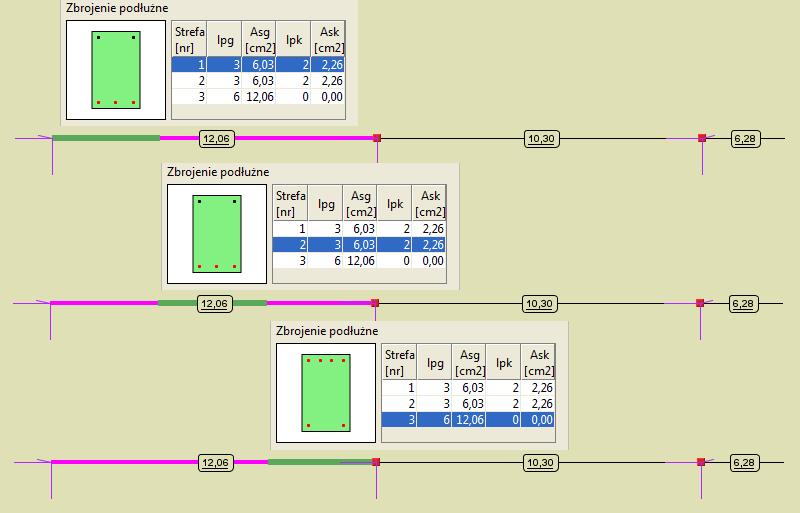This screenshot has height=513, width=800.
Task: Select zone 3 row in middle table
Action: [359, 260]
